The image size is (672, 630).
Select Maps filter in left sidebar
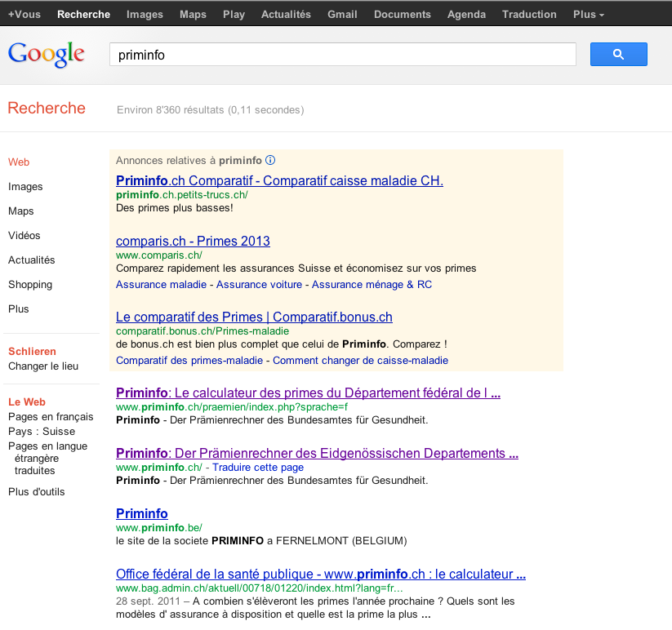pos(20,211)
